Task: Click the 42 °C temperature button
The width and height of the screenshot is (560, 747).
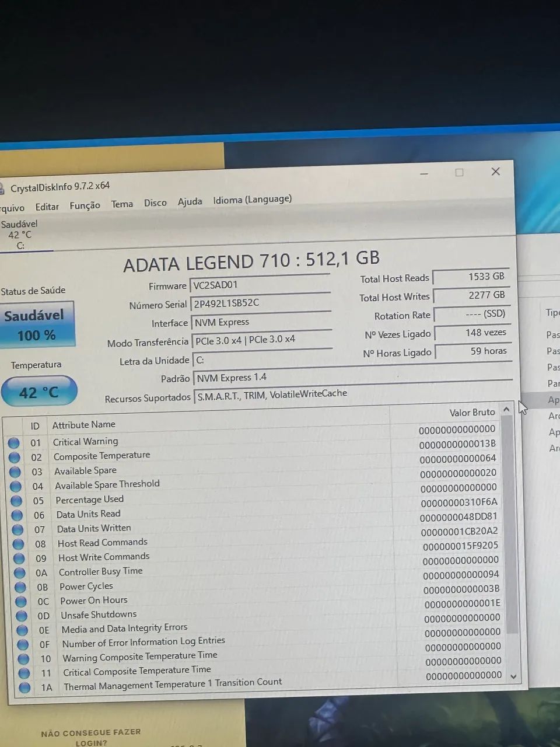Action: 38,392
